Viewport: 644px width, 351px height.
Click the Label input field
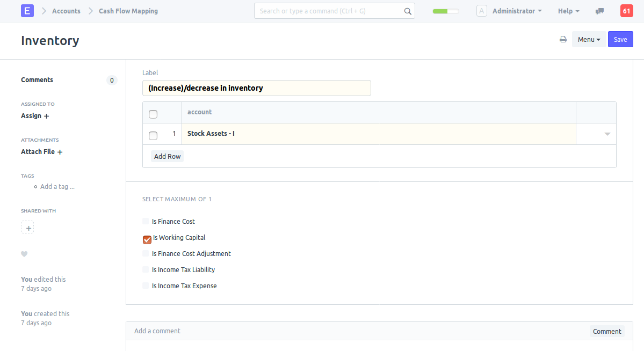tap(256, 88)
